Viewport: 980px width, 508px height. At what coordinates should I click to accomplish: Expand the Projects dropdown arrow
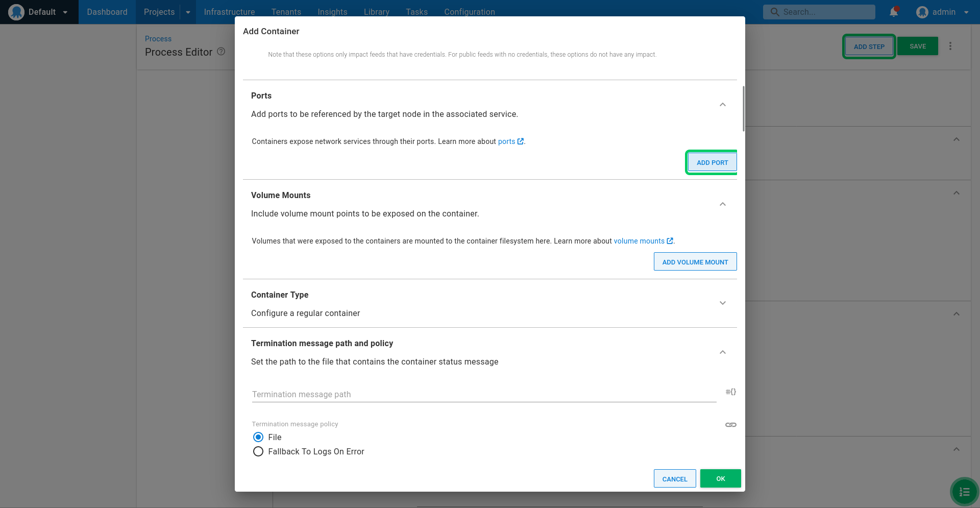[188, 12]
